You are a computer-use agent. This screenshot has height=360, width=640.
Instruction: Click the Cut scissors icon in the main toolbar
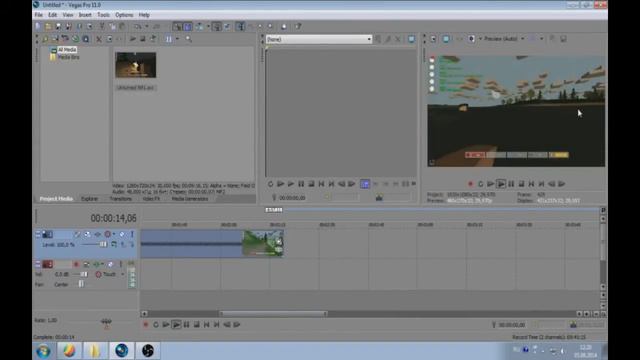[102, 27]
